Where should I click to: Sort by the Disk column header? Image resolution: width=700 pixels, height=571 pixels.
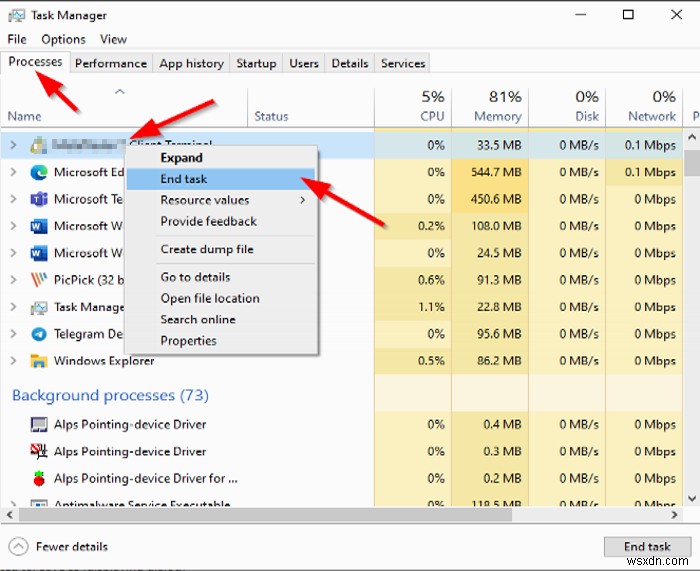click(x=567, y=108)
